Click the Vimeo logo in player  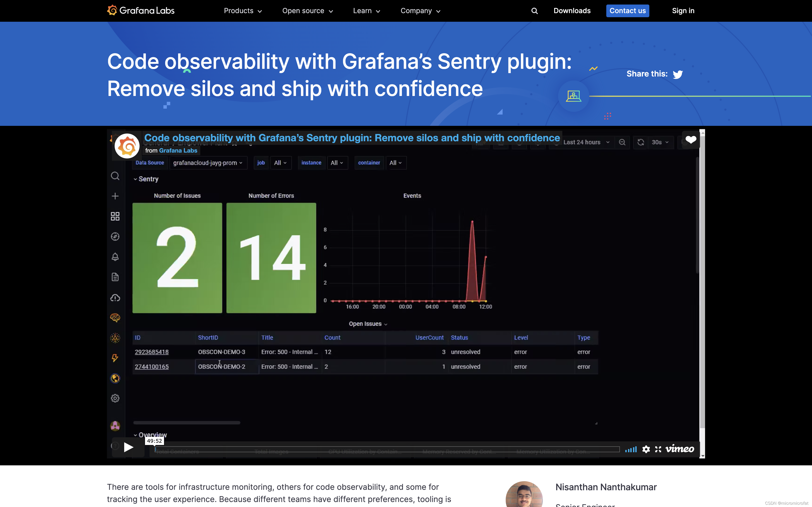tap(679, 449)
